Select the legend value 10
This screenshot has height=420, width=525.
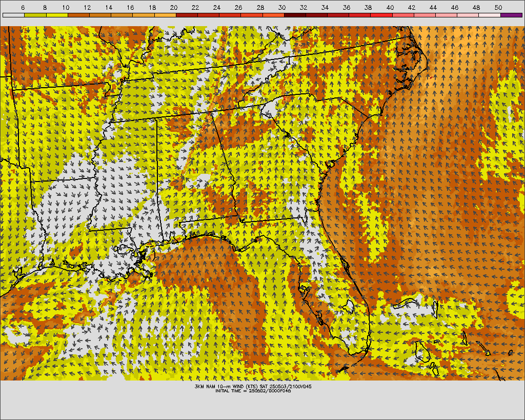click(x=66, y=8)
